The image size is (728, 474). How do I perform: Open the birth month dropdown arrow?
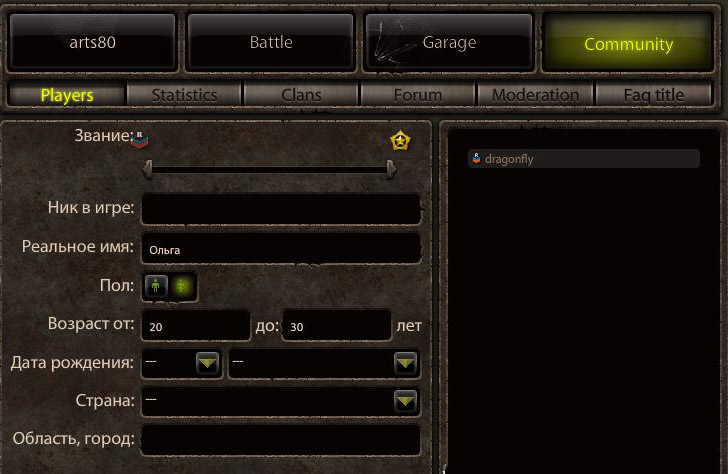pyautogui.click(x=405, y=362)
